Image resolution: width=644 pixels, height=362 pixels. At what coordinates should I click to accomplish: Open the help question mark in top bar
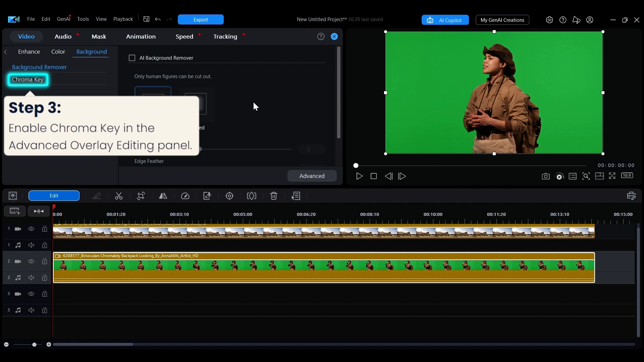pos(563,20)
